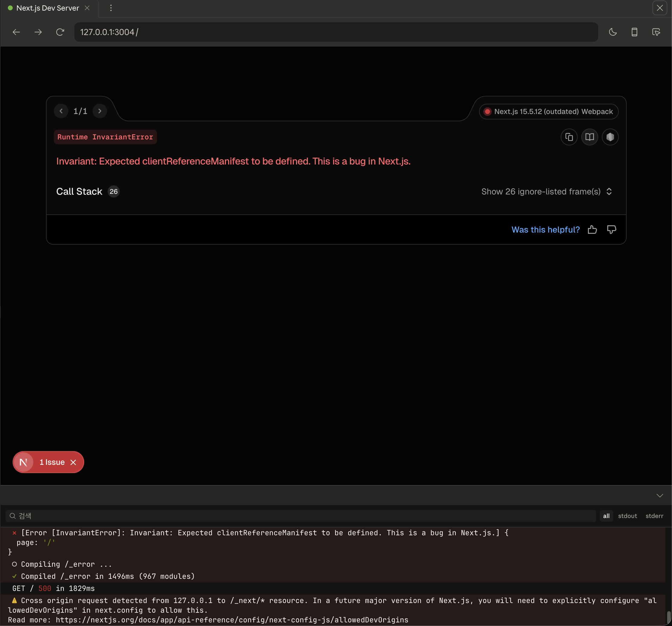Select the stderr log filter
Viewport: 672px width, 626px height.
tap(654, 516)
